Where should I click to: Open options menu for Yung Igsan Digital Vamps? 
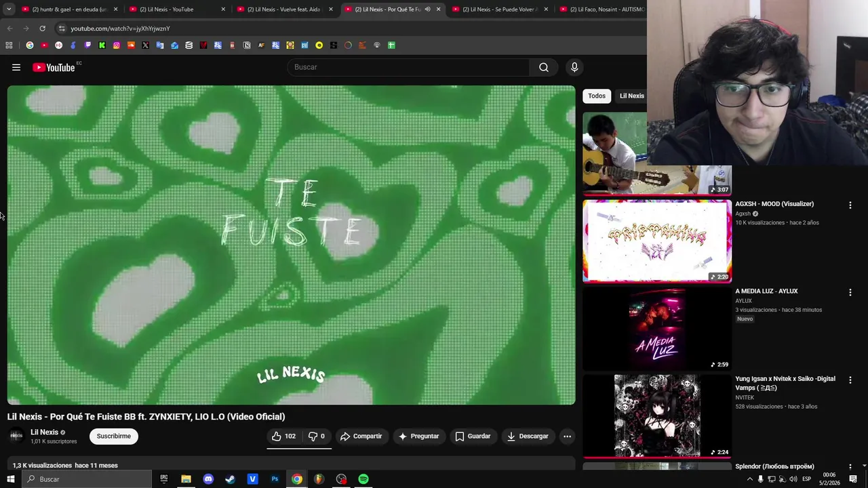coord(850,380)
